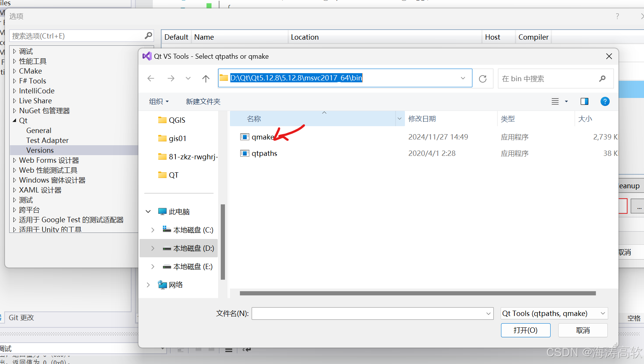Expand the 本地磁盘 (C:) drive node
The image size is (644, 364).
tap(152, 230)
